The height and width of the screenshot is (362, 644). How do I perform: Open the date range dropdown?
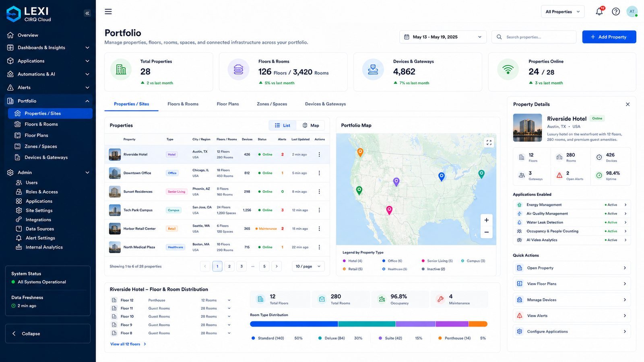coord(443,37)
